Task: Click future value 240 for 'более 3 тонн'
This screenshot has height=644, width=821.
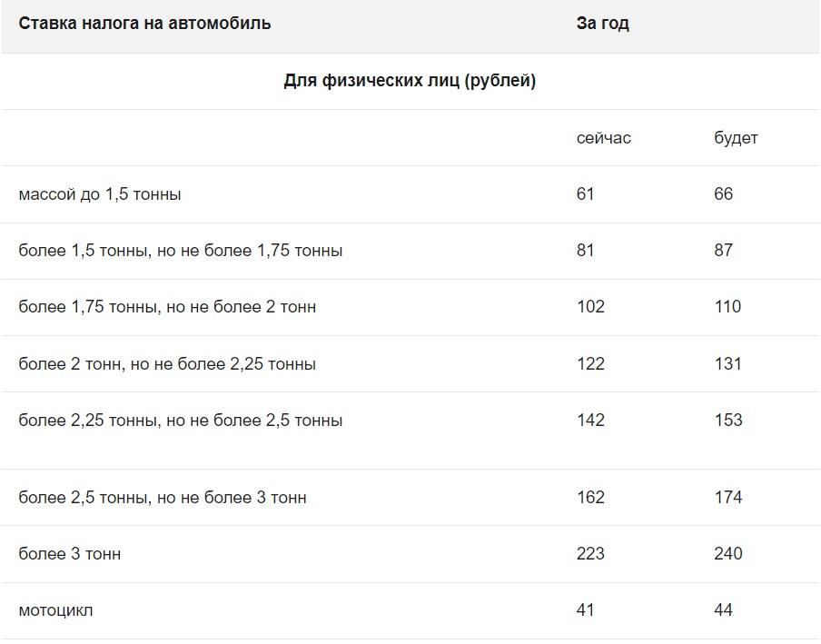Action: pos(728,554)
